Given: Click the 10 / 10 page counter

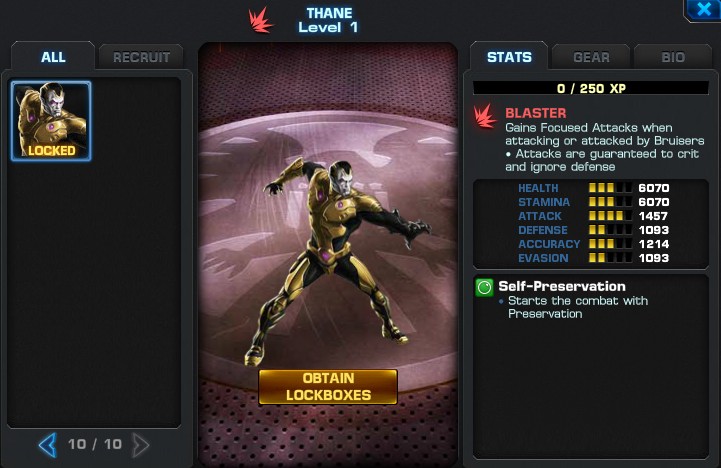Looking at the screenshot, I should pyautogui.click(x=95, y=444).
